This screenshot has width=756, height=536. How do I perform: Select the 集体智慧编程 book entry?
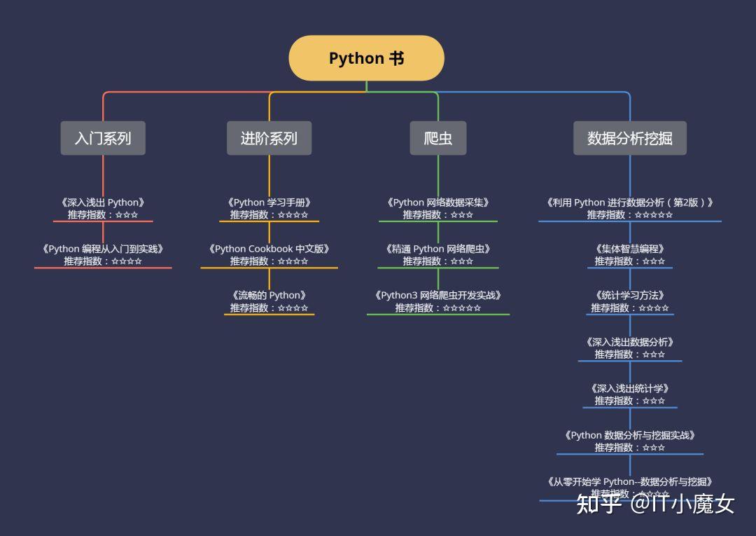coord(630,254)
